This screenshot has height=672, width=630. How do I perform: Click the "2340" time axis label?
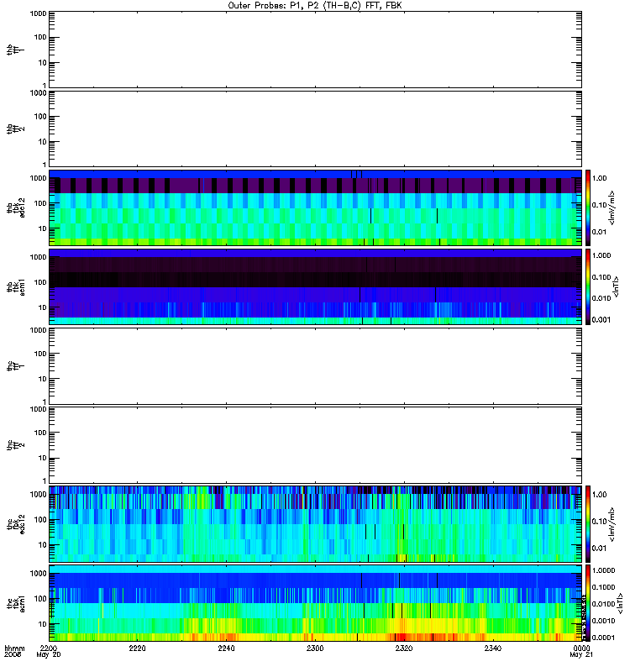click(x=493, y=648)
